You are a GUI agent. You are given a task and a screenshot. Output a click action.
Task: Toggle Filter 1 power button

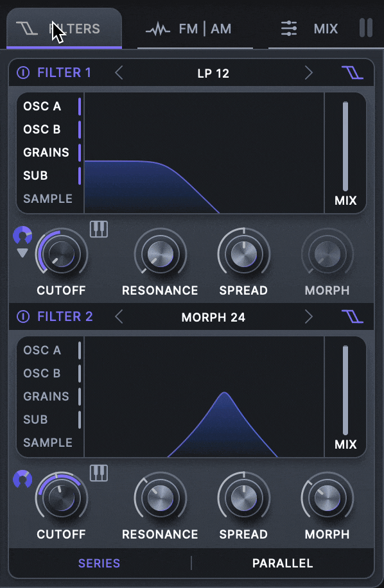pos(23,73)
